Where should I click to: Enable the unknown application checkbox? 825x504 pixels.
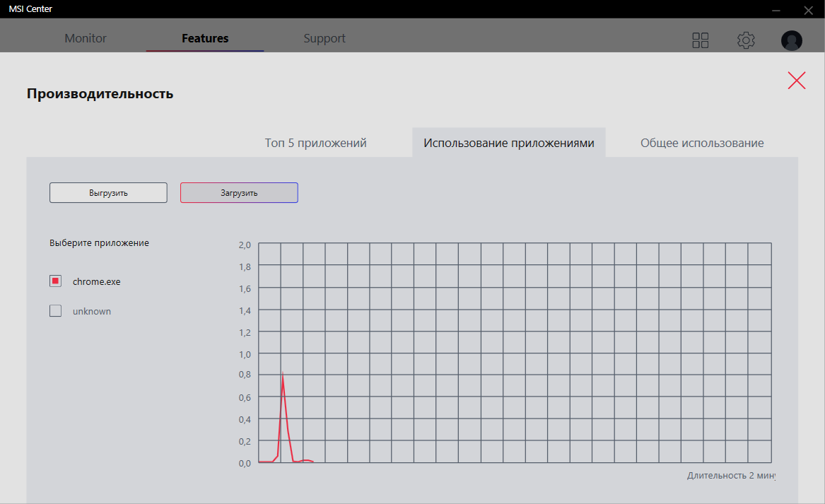56,311
